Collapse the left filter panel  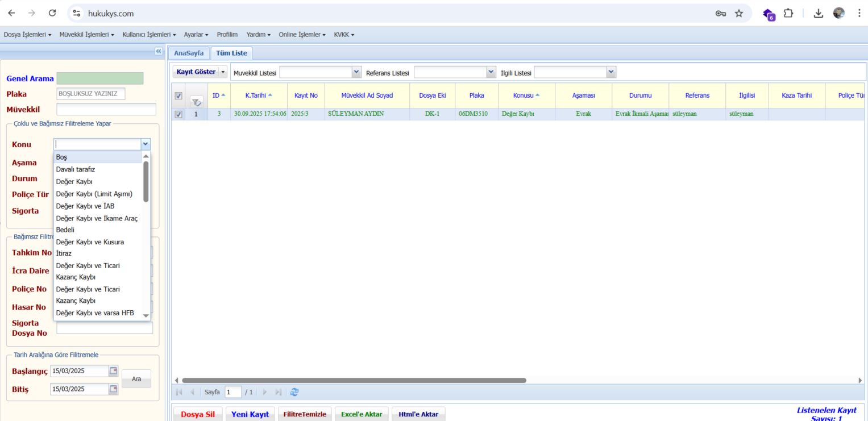159,51
